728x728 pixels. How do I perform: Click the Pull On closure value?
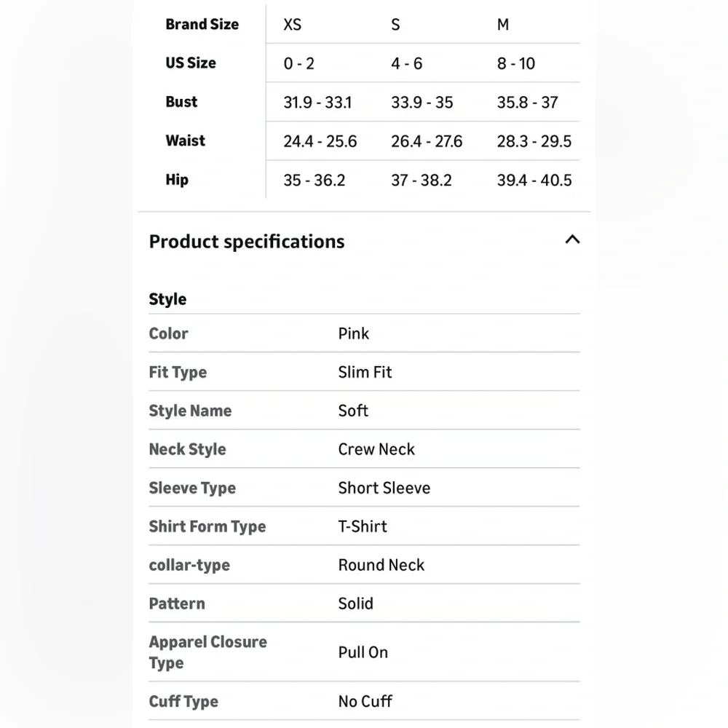pyautogui.click(x=363, y=652)
